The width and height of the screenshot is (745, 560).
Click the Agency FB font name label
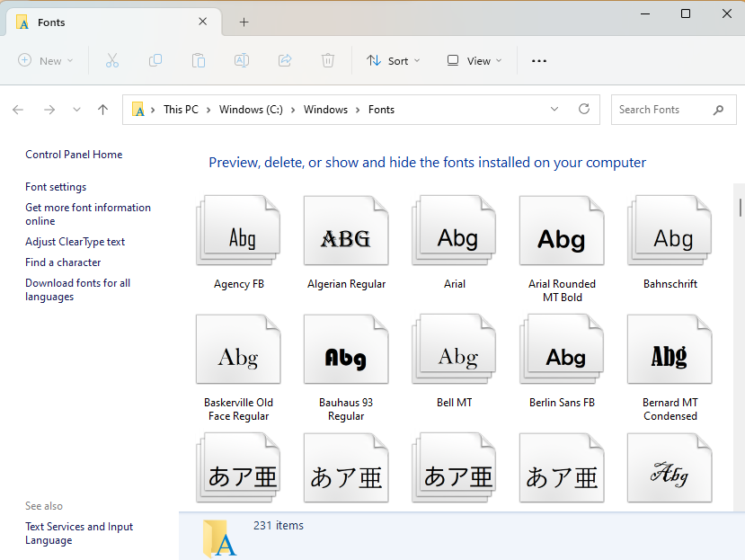[238, 284]
